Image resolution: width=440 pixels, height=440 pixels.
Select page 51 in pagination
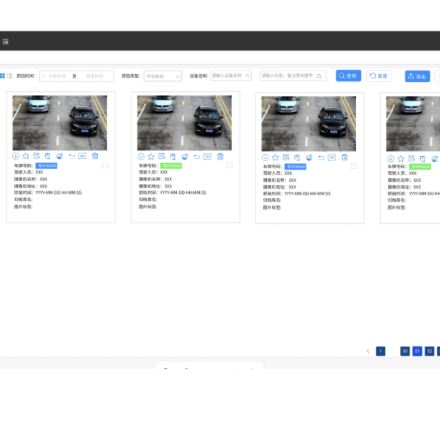click(x=417, y=351)
